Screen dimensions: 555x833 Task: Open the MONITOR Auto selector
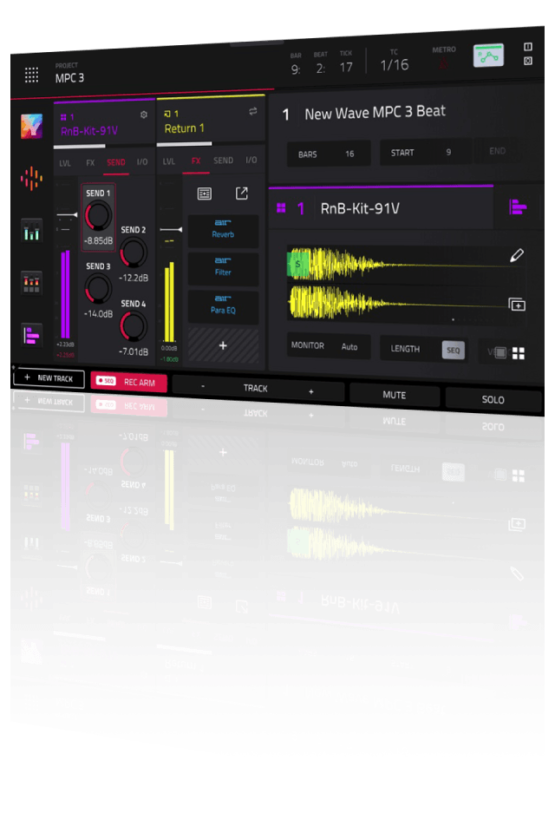(x=329, y=346)
